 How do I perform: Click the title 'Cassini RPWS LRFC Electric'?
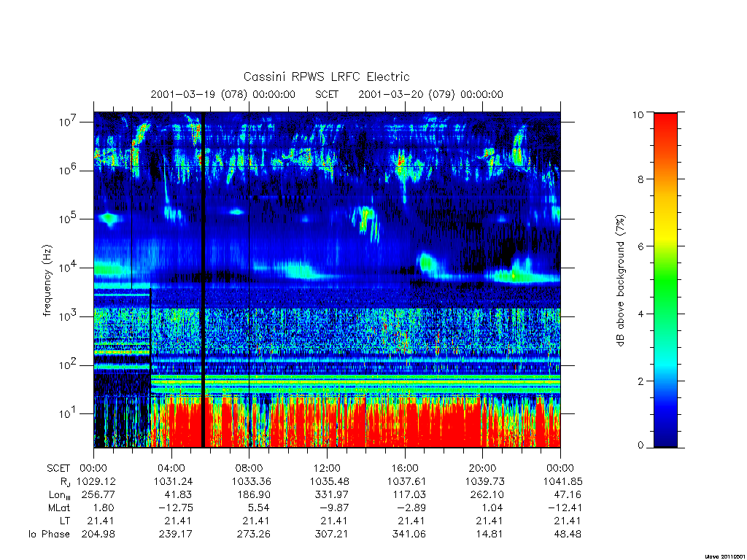[326, 77]
